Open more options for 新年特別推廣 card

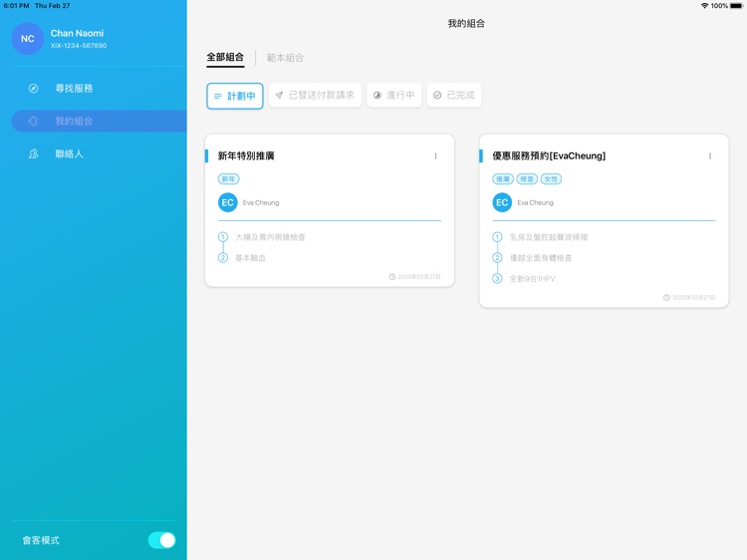[435, 156]
